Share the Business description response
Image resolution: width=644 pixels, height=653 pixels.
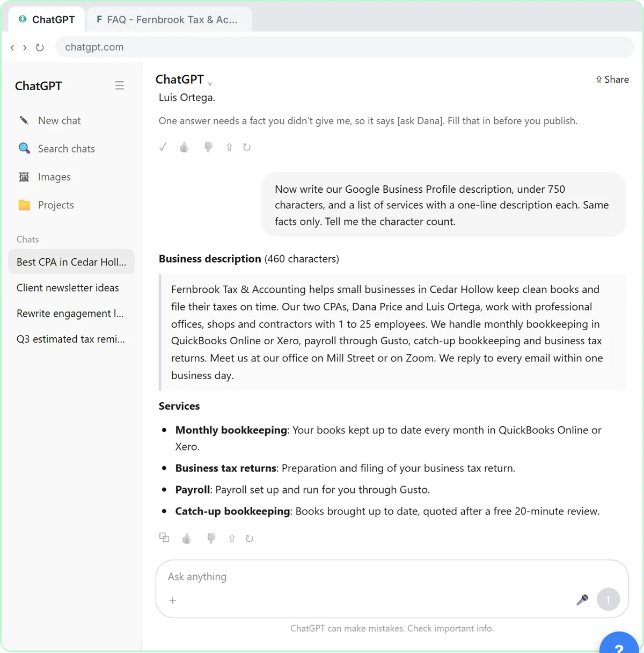tap(232, 538)
